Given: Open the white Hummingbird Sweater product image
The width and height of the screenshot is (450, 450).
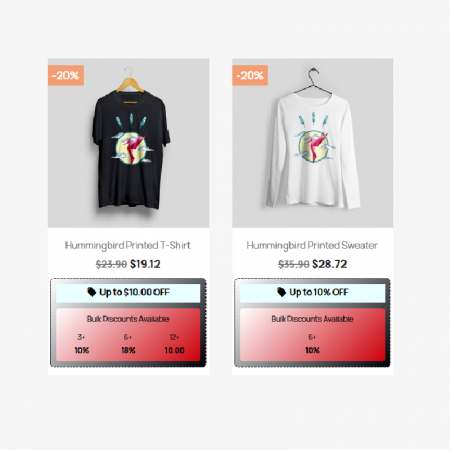Looking at the screenshot, I should 312,143.
